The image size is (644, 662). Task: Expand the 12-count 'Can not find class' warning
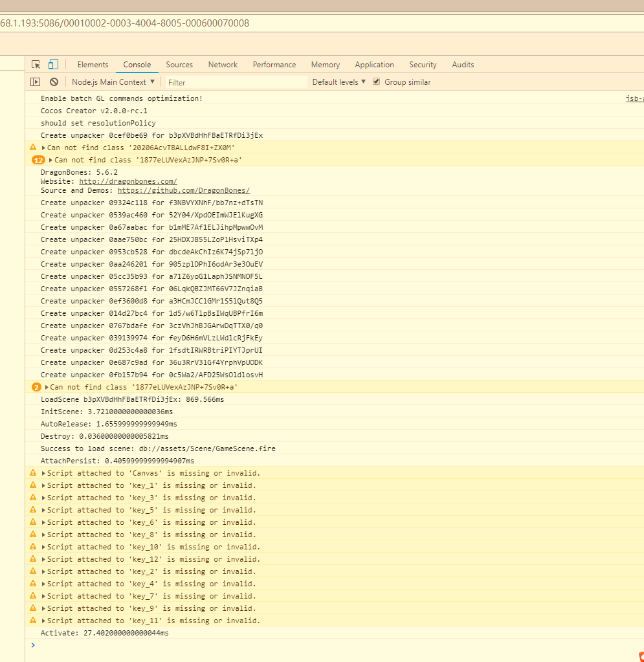[50, 160]
